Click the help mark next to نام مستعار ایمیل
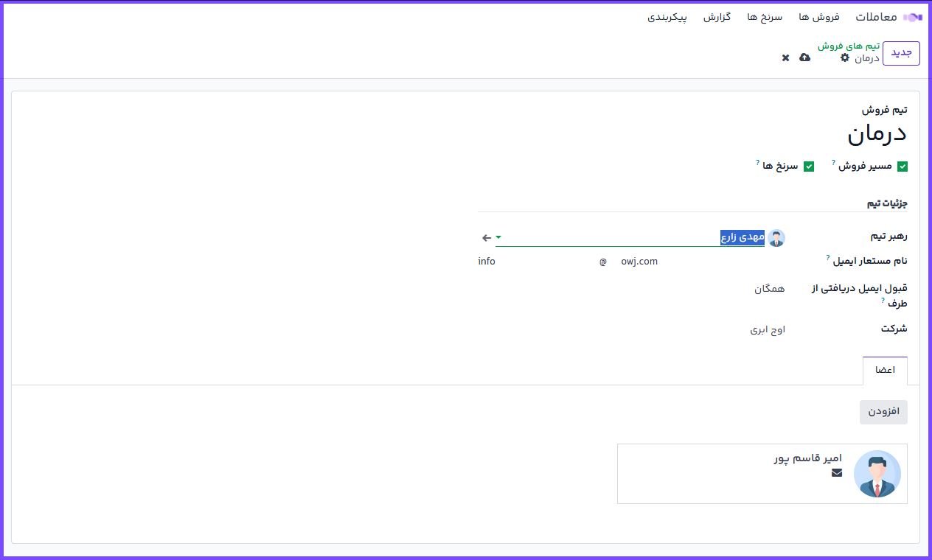This screenshot has height=560, width=932. [x=828, y=257]
